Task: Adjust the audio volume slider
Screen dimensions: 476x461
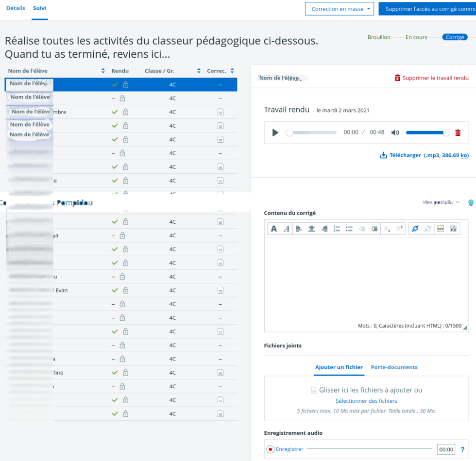Action: 427,132
